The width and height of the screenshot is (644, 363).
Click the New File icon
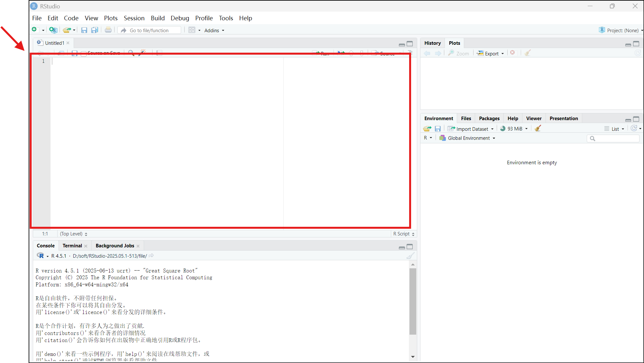pyautogui.click(x=34, y=30)
